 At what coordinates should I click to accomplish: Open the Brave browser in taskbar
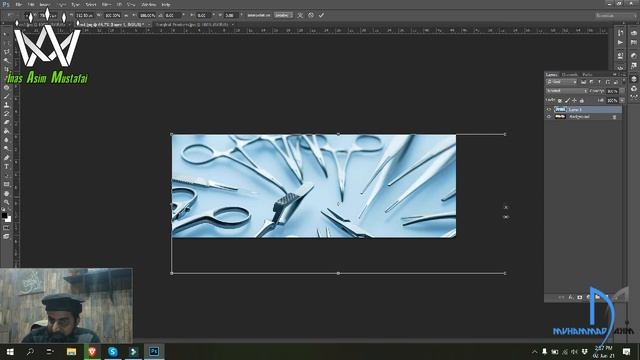pos(92,351)
